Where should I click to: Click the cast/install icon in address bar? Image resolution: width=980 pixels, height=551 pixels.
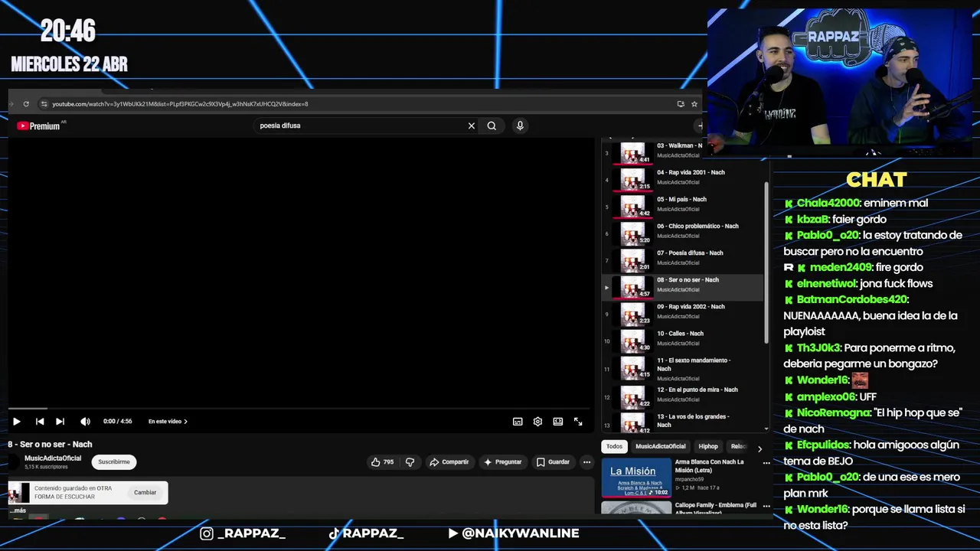pyautogui.click(x=681, y=104)
